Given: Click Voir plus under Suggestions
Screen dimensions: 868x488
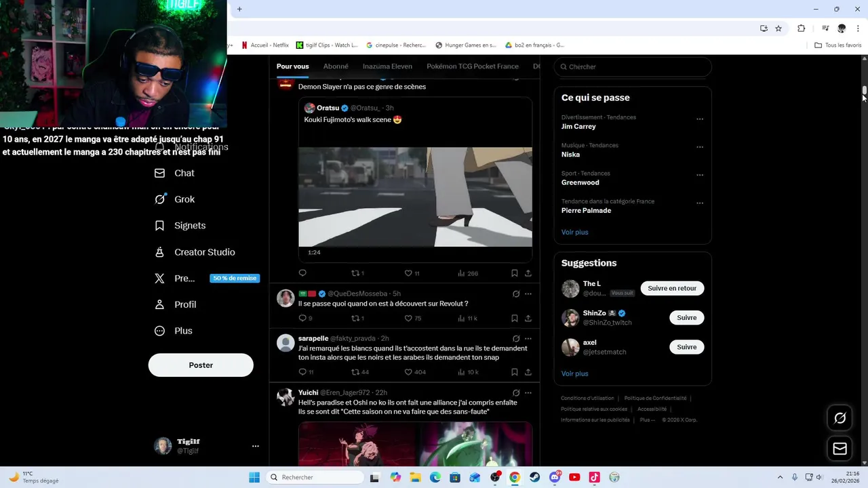Looking at the screenshot, I should click(574, 373).
